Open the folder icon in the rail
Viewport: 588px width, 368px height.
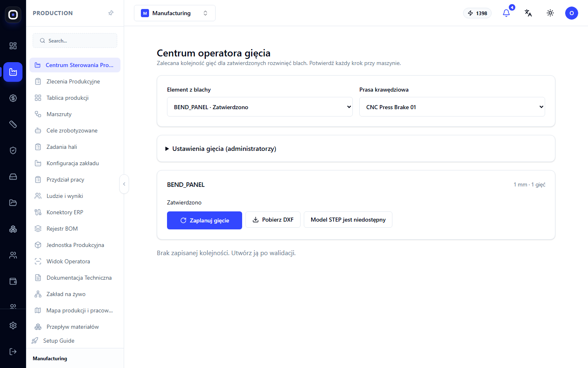[x=13, y=203]
